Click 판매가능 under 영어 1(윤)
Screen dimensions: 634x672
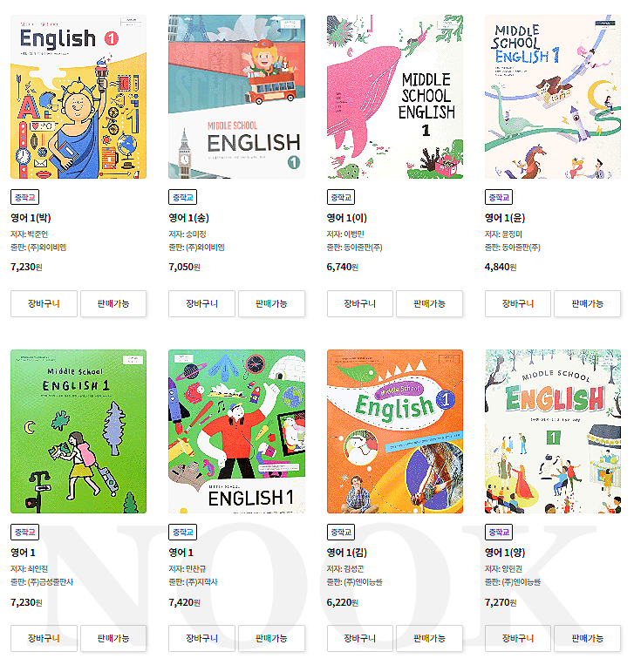587,304
